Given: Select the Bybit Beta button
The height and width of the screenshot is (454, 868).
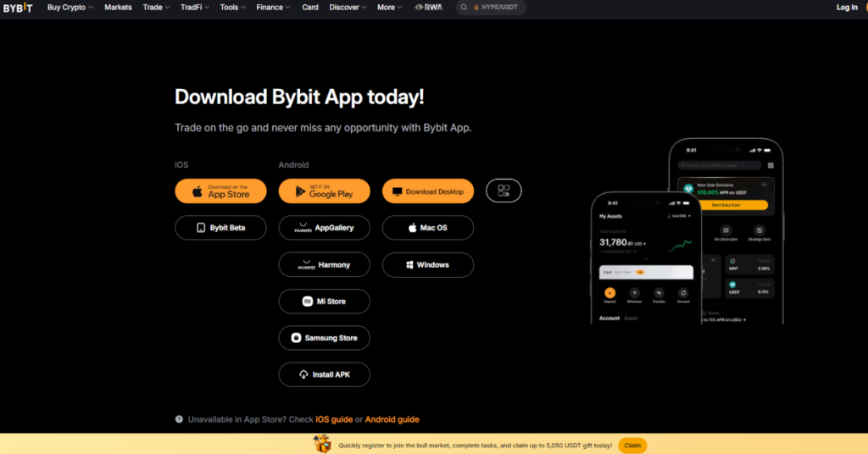Looking at the screenshot, I should [220, 228].
